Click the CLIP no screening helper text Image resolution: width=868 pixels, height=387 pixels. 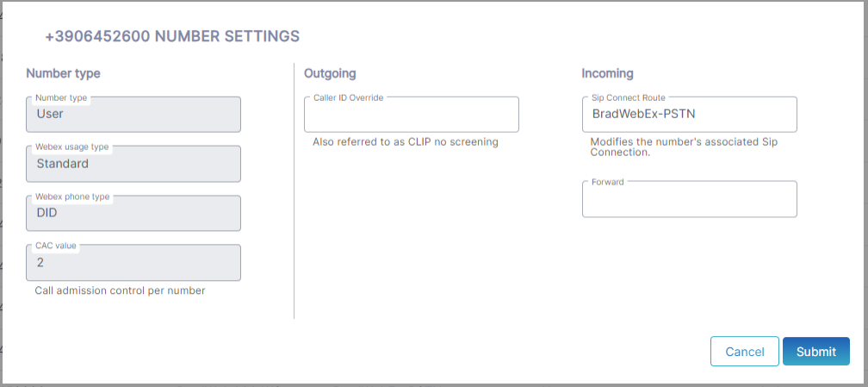(405, 141)
